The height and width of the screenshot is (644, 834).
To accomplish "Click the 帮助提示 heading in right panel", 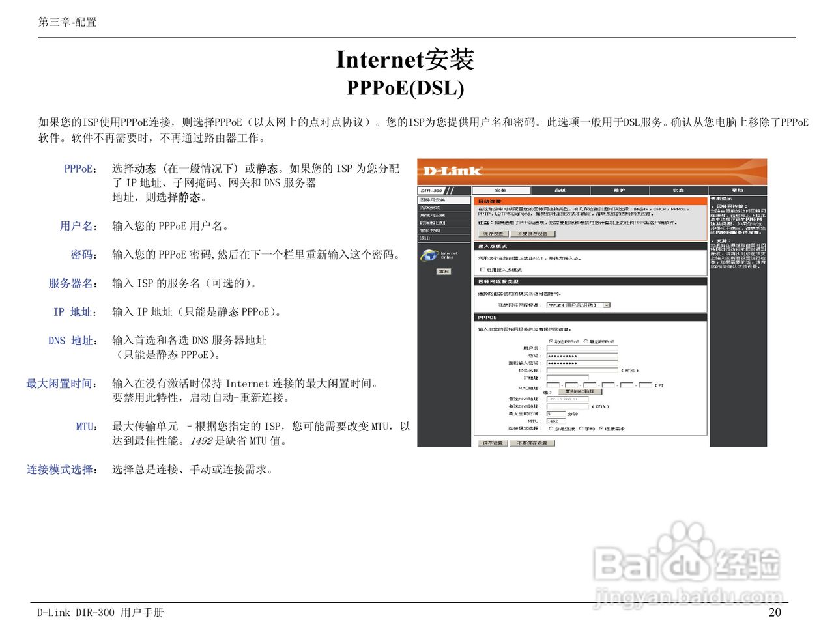I will click(x=721, y=198).
